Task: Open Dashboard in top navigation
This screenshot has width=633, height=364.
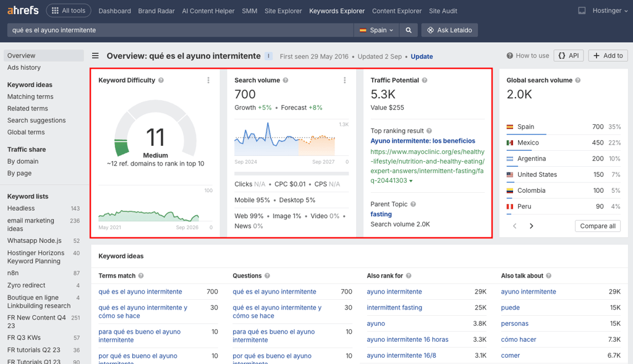Action: tap(114, 11)
